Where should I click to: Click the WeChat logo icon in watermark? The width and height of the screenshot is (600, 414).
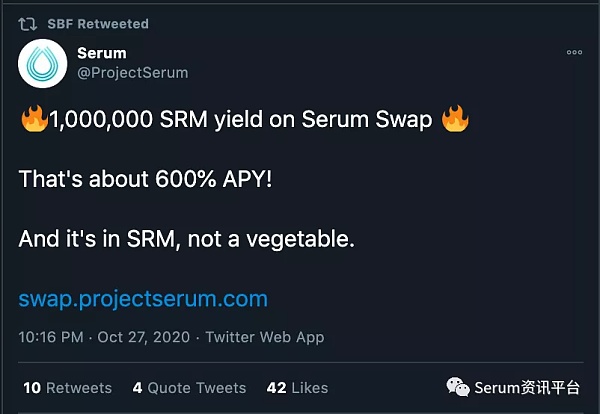tap(458, 387)
